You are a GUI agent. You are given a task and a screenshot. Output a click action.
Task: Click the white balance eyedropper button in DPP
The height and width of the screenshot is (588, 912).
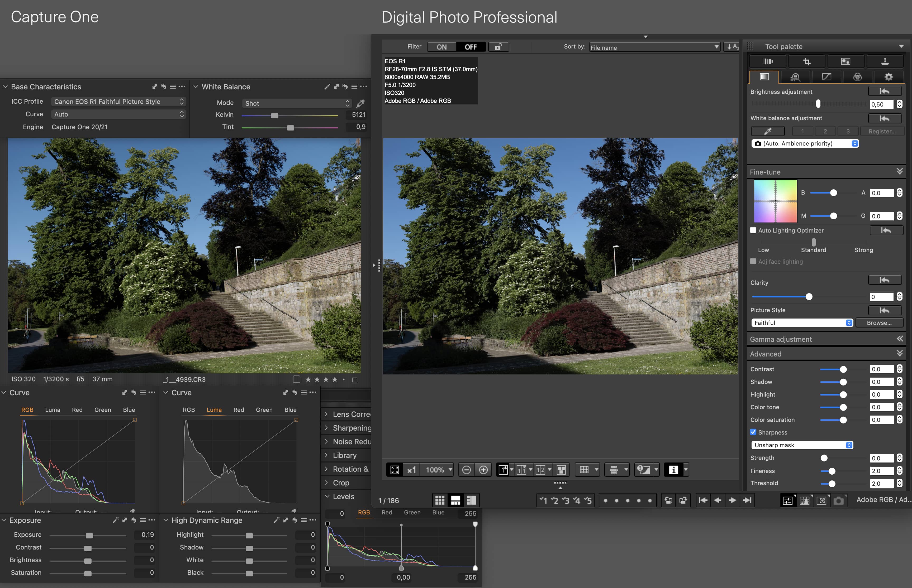(x=768, y=131)
